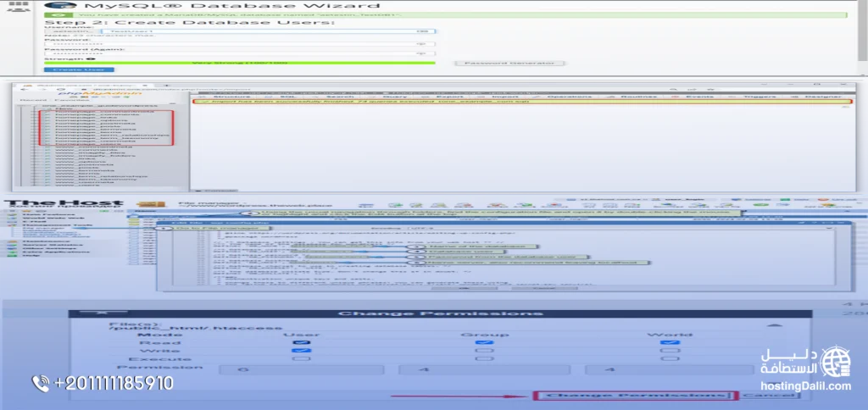This screenshot has height=410, width=868.
Task: Toggle the World Write permission checkbox
Action: click(670, 351)
